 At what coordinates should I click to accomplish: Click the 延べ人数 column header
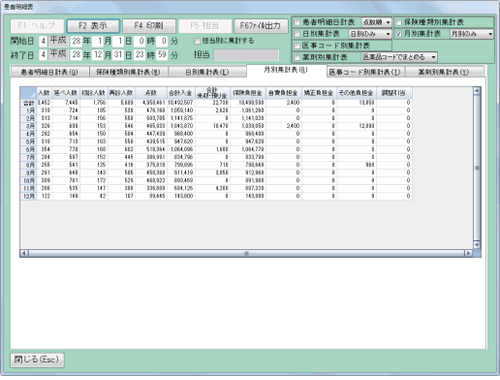[x=66, y=93]
